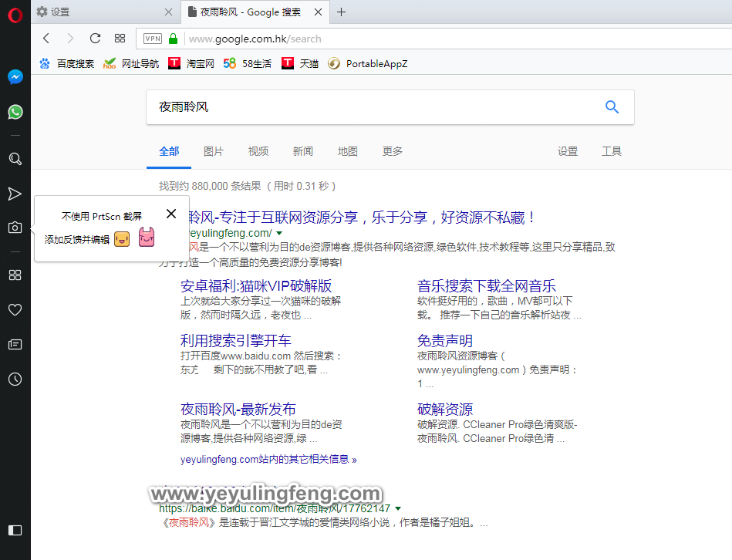
Task: Click the snapshot camera icon in sidebar
Action: (x=15, y=228)
